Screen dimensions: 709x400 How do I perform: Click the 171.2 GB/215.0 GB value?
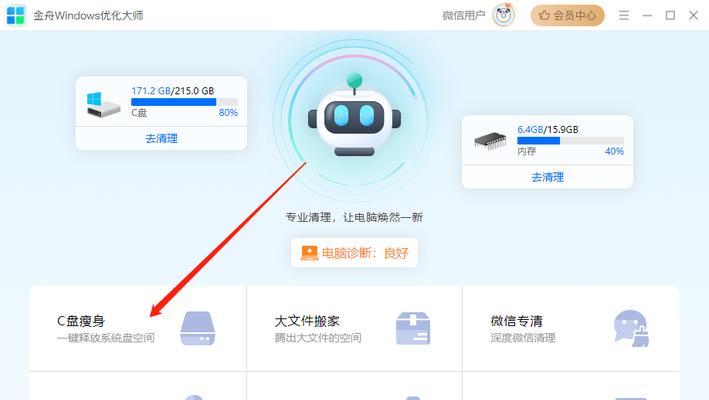coord(173,90)
